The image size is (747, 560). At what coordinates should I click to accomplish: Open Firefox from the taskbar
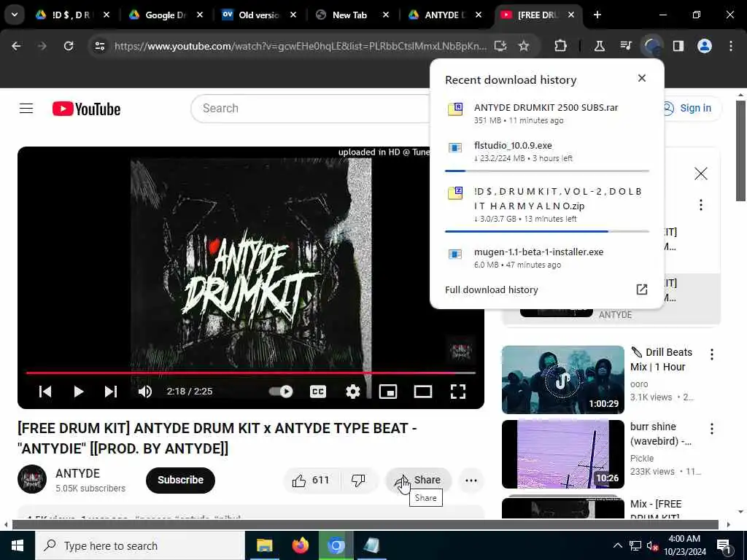pos(300,545)
